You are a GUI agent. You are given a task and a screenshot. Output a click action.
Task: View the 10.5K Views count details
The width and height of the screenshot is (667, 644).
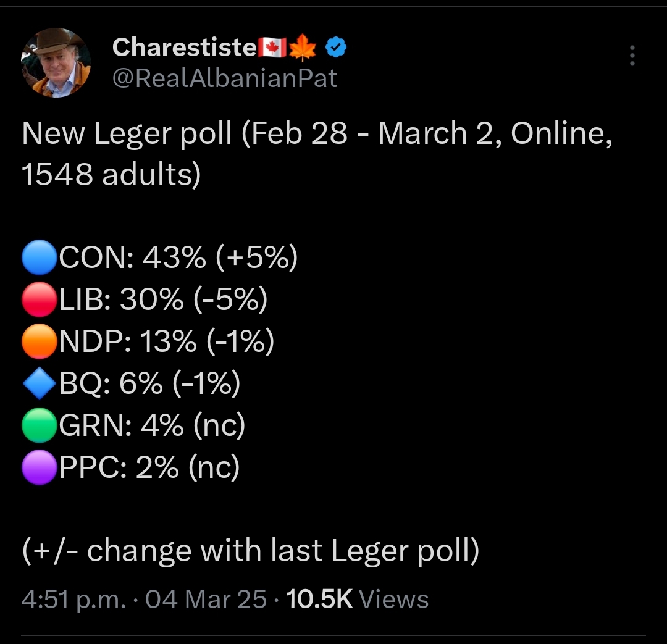point(358,600)
